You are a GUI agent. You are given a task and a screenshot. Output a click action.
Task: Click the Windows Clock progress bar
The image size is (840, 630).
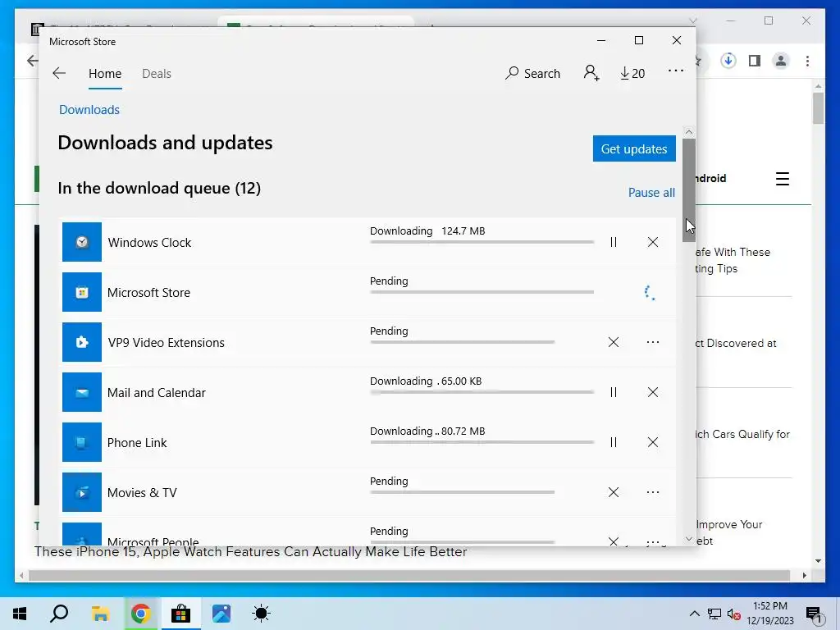coord(482,242)
